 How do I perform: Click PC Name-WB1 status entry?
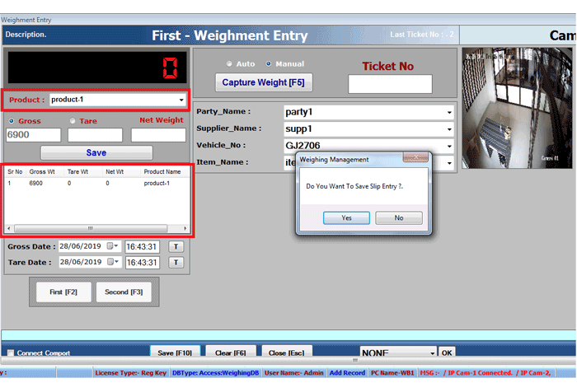coord(392,373)
